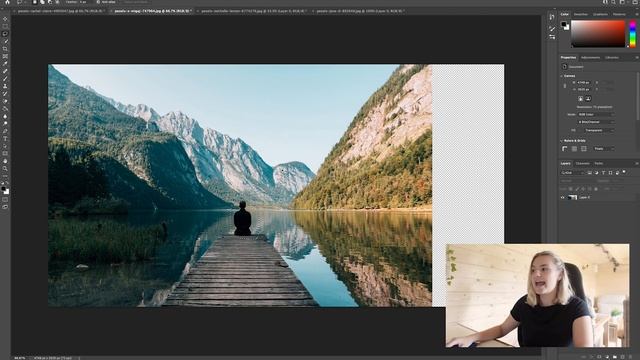
Task: Set canvas to portrait orientation
Action: tap(580, 99)
